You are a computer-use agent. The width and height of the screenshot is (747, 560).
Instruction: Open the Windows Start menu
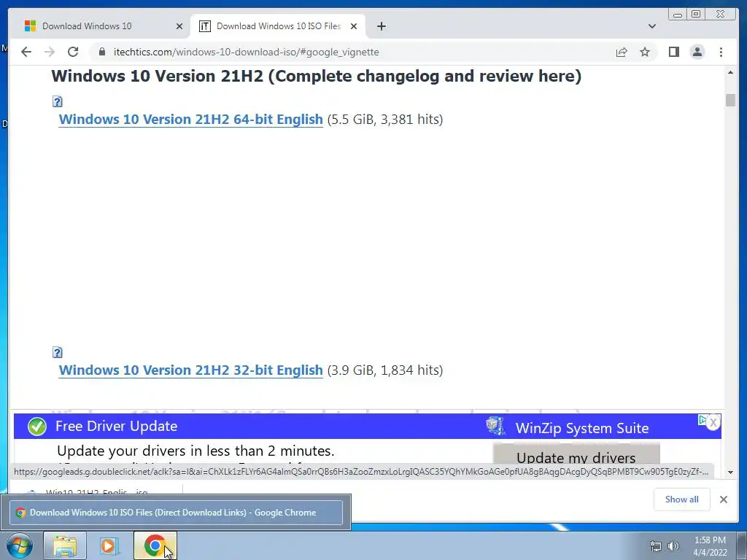point(19,545)
